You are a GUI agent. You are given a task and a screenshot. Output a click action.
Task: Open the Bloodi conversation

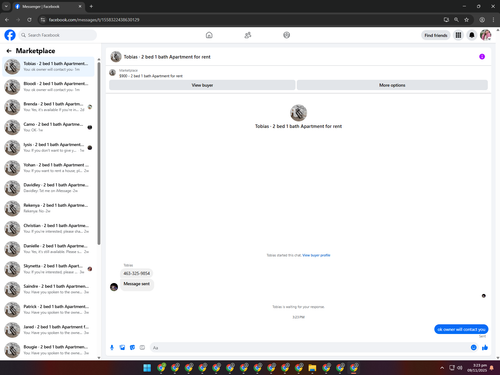(49, 87)
